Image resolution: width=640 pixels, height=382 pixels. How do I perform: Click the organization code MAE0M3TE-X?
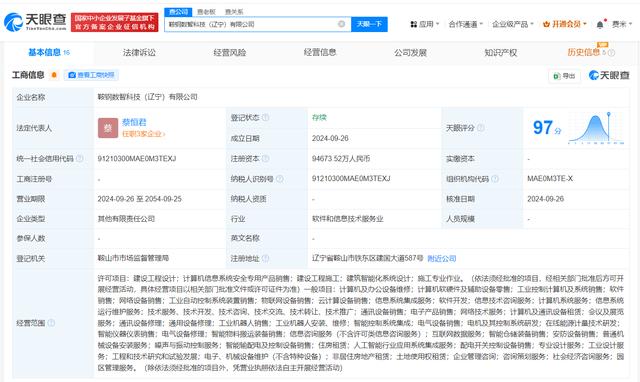click(550, 179)
